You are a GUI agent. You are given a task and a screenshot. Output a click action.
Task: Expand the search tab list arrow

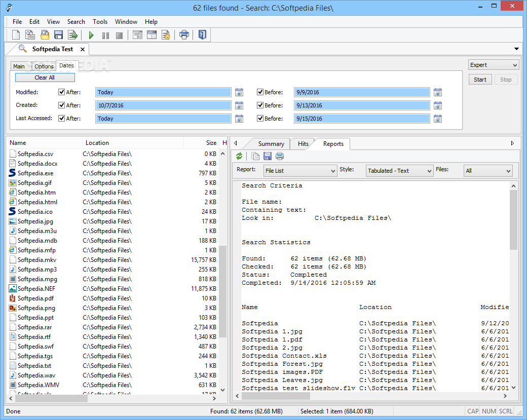pyautogui.click(x=516, y=49)
